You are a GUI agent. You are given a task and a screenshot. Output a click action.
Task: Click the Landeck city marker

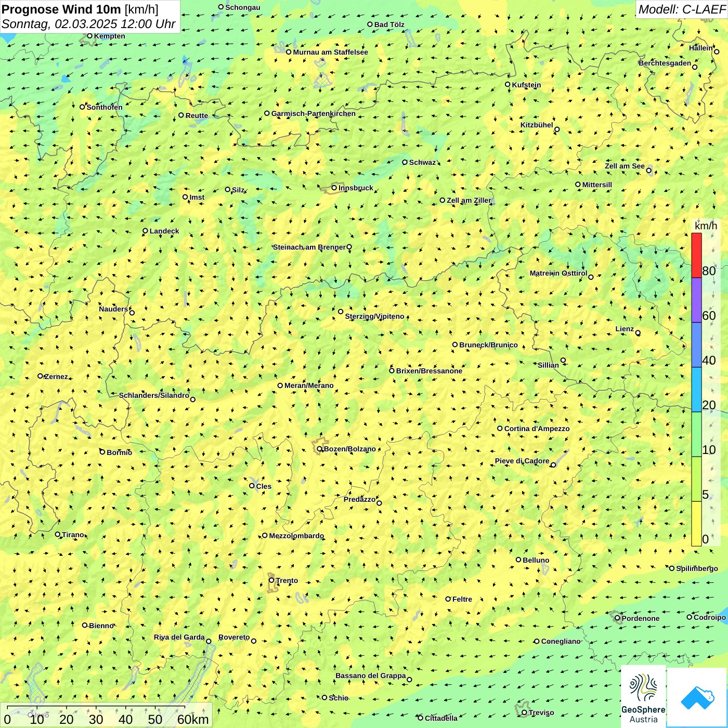pos(146,231)
